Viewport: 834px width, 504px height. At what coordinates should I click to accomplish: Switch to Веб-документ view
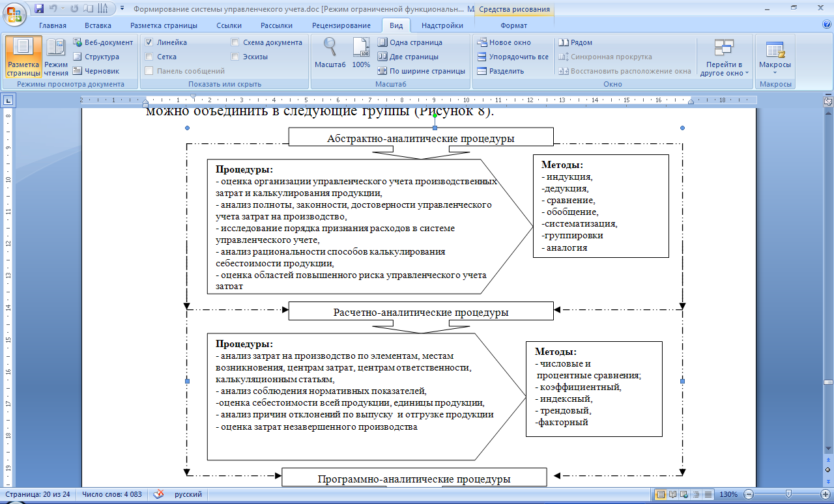[103, 42]
